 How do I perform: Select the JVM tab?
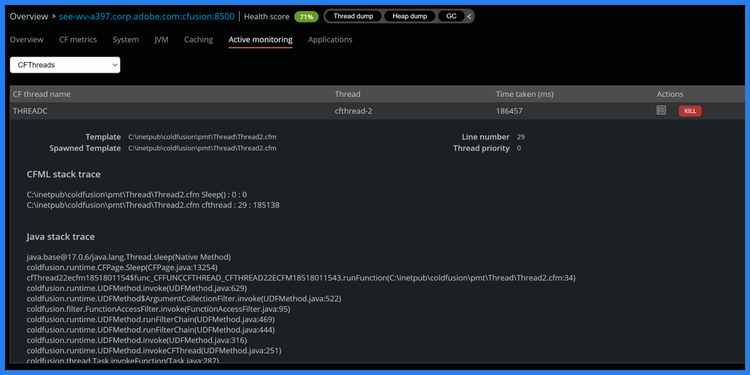coord(161,40)
